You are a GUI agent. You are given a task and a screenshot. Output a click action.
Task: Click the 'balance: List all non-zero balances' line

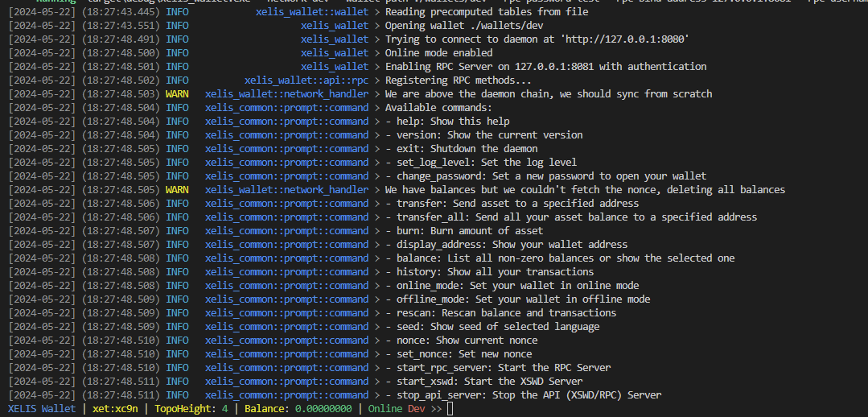pos(560,258)
